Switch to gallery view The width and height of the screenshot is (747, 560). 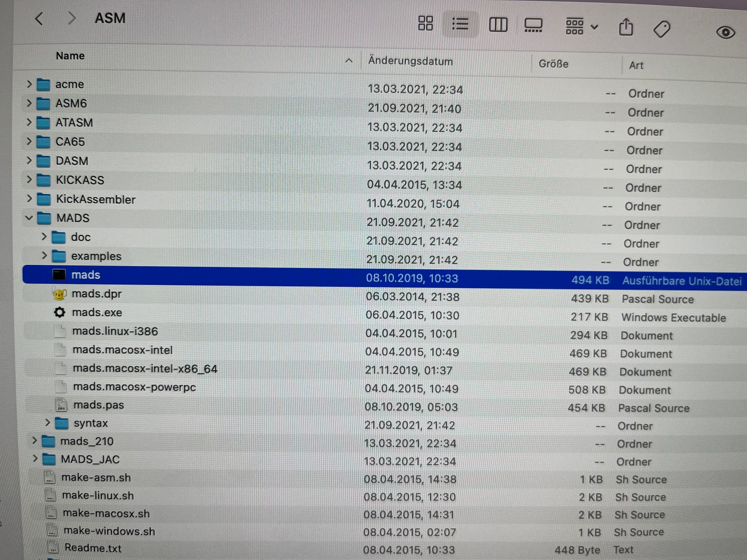tap(533, 26)
